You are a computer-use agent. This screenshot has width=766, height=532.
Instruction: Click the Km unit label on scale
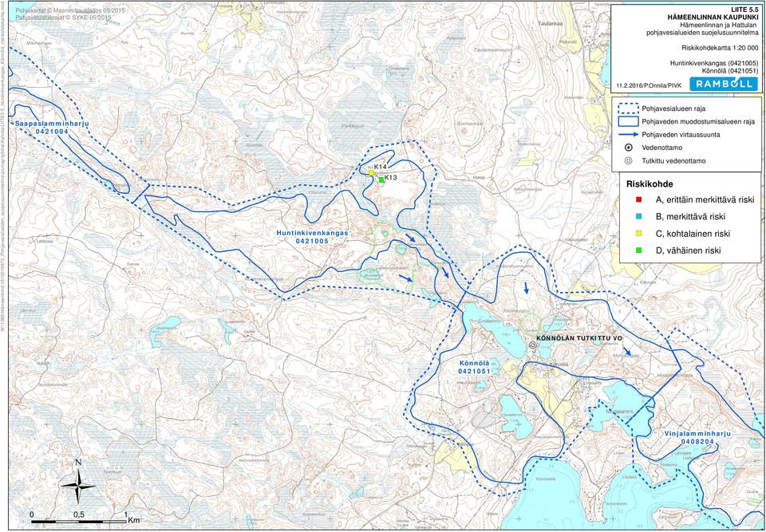[133, 521]
